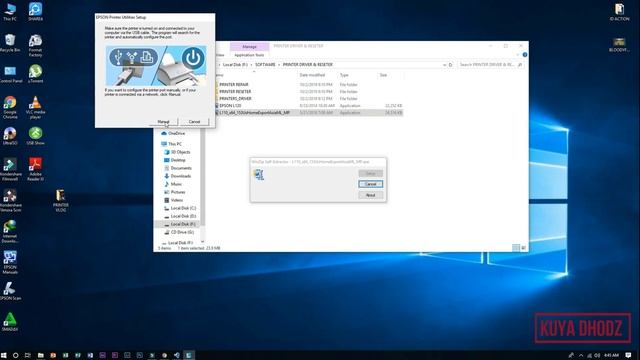Screen dimensions: 640x360
Task: Open the Manage tab in File Explorer
Action: [249, 47]
